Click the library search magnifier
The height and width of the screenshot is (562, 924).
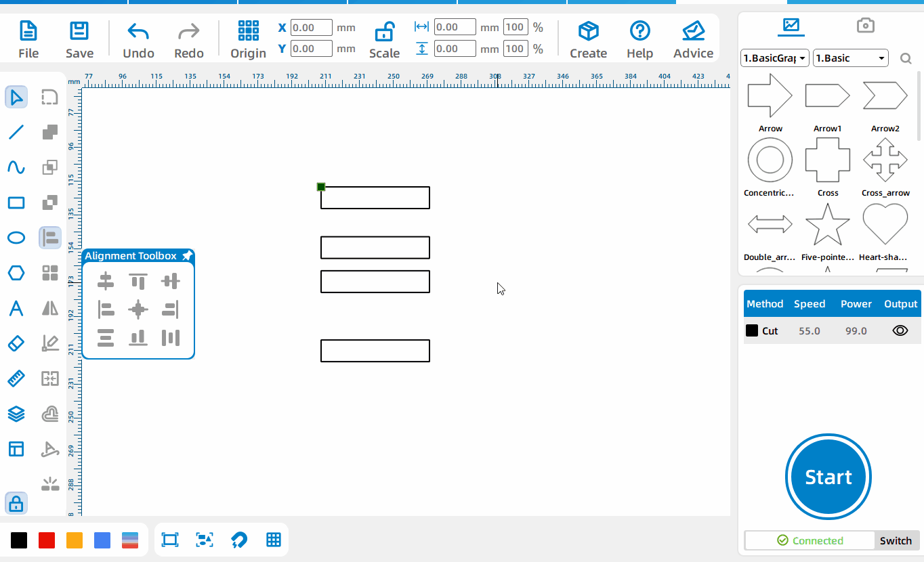(x=906, y=59)
